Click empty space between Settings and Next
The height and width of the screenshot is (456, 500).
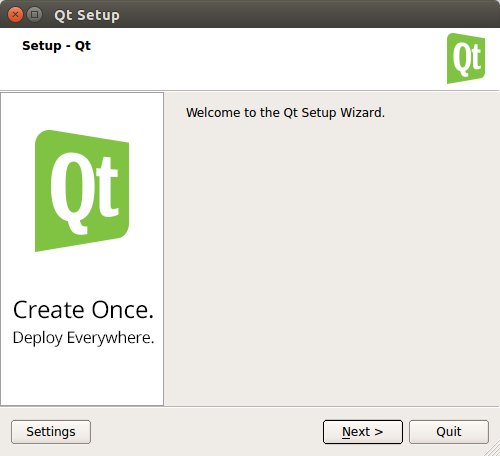207,432
